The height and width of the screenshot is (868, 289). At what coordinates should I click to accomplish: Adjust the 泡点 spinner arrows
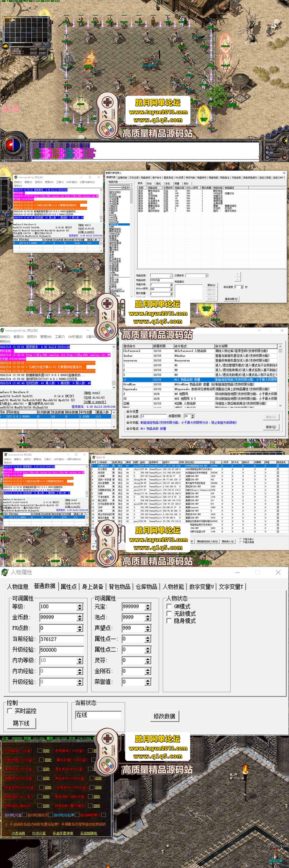[x=148, y=617]
